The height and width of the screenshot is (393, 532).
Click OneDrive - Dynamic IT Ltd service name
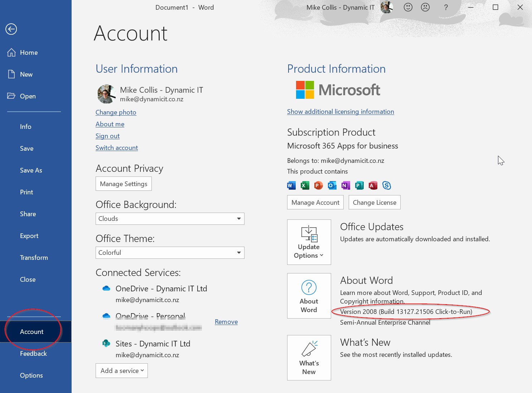point(161,288)
